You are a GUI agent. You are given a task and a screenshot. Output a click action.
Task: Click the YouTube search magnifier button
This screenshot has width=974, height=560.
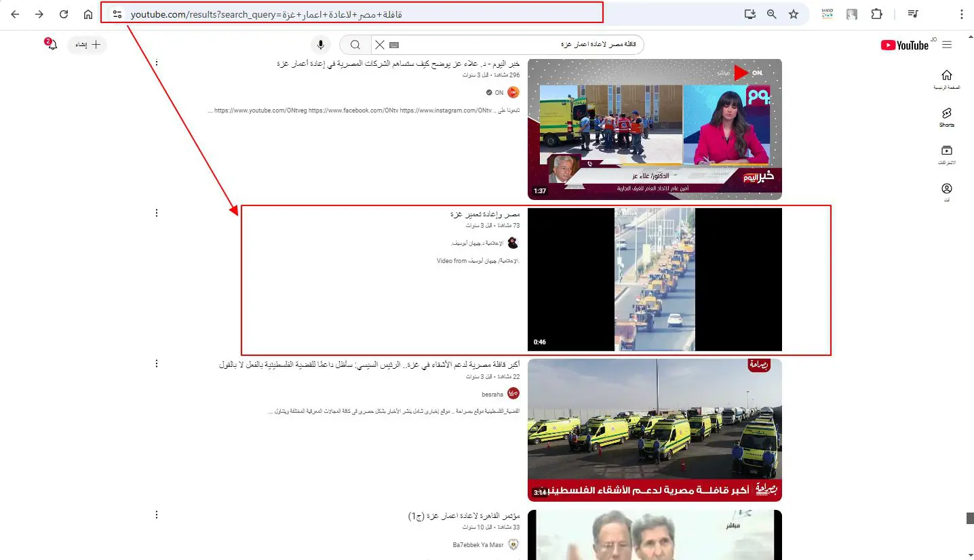tap(355, 45)
